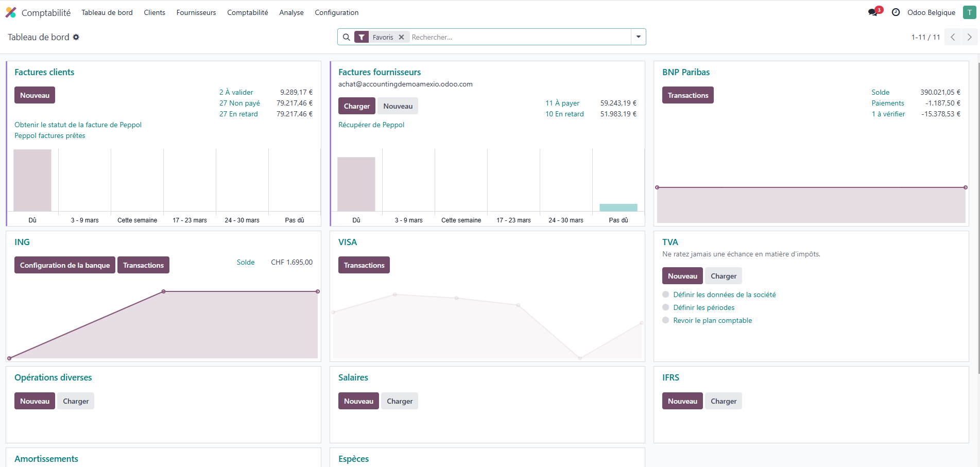This screenshot has height=467, width=980.
Task: Click the filter funnel icon
Action: point(362,37)
